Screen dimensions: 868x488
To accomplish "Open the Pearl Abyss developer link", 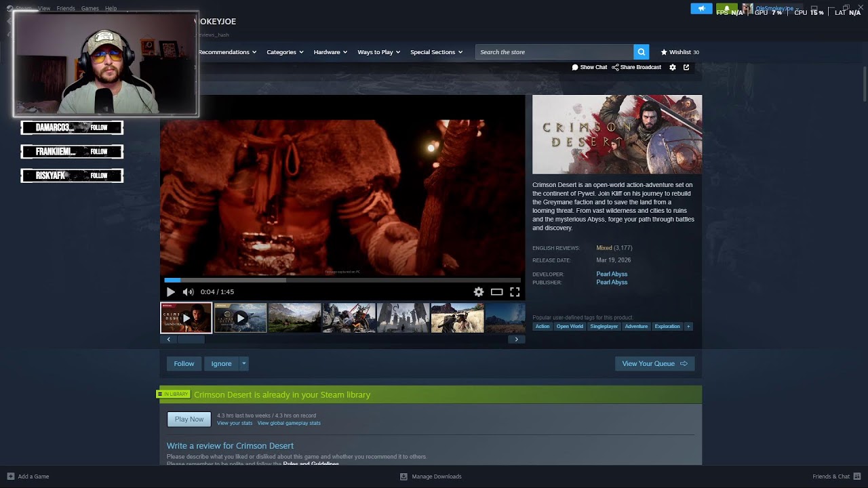I will [612, 274].
